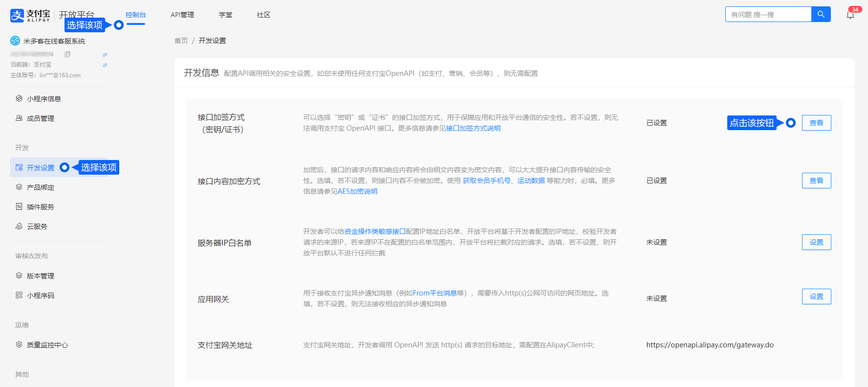Click the 首页 breadcrumb link
The height and width of the screenshot is (387, 868).
pos(181,41)
